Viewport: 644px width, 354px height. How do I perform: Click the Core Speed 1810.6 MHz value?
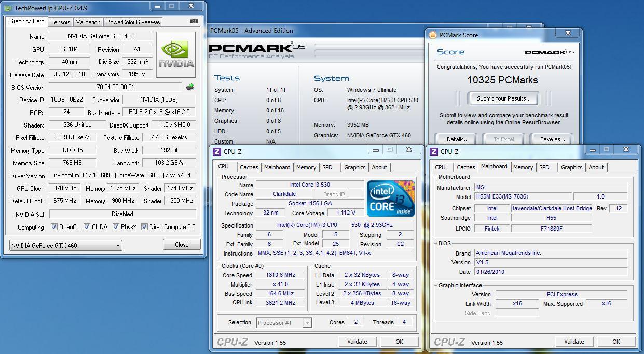(x=281, y=275)
